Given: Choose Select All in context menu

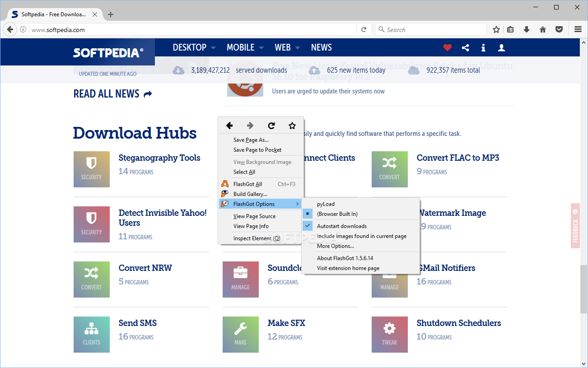Looking at the screenshot, I should click(261, 172).
